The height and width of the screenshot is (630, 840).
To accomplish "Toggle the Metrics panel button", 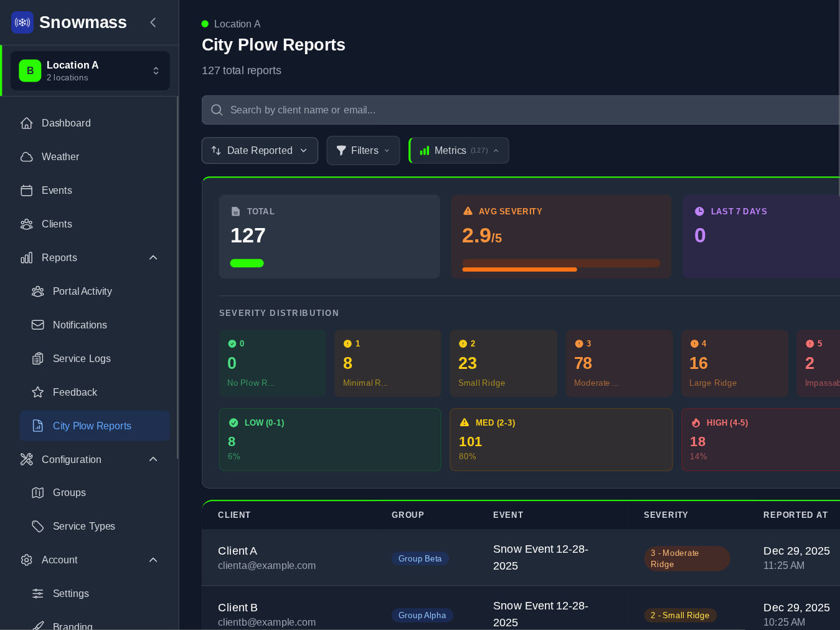I will pyautogui.click(x=459, y=151).
